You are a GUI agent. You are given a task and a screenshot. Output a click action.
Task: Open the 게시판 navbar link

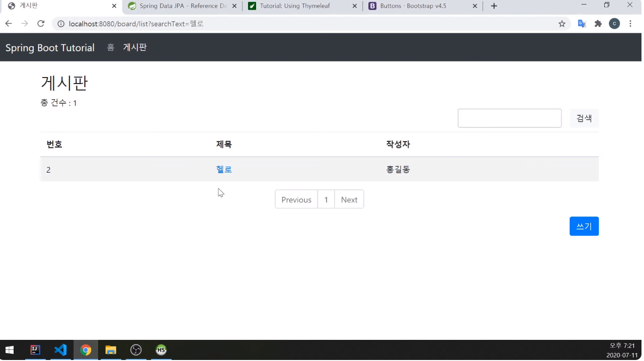(135, 47)
